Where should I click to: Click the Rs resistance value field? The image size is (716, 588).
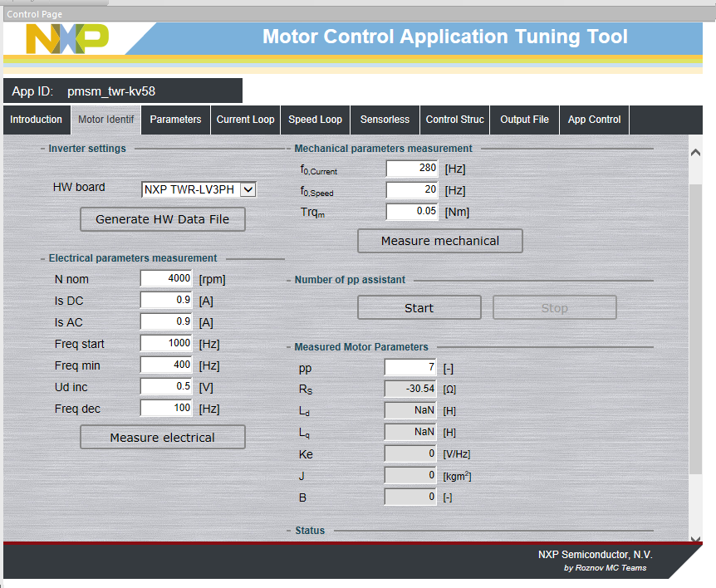(x=410, y=389)
